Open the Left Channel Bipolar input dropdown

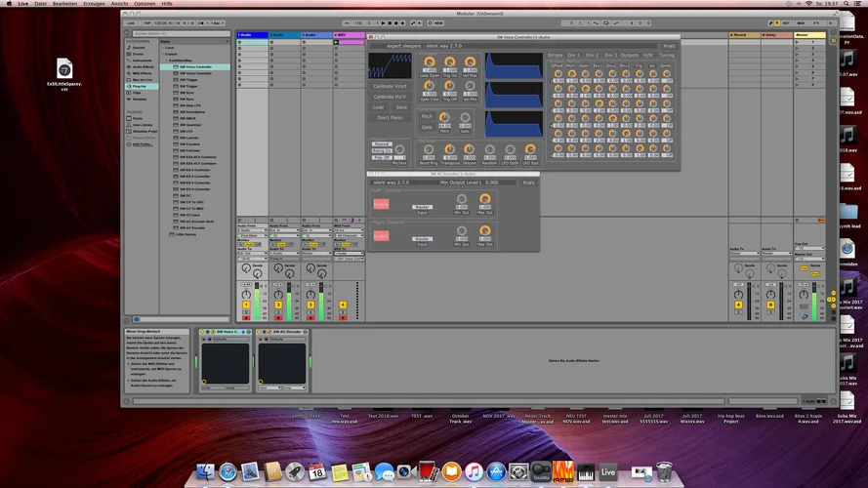[x=423, y=207]
